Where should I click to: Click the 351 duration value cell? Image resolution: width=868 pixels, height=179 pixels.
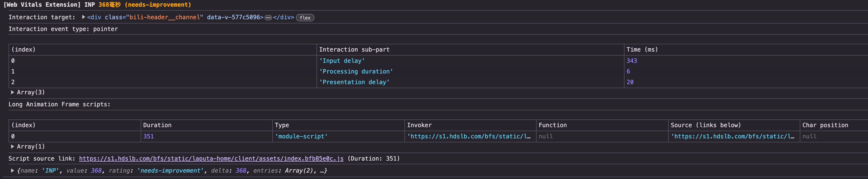(149, 137)
